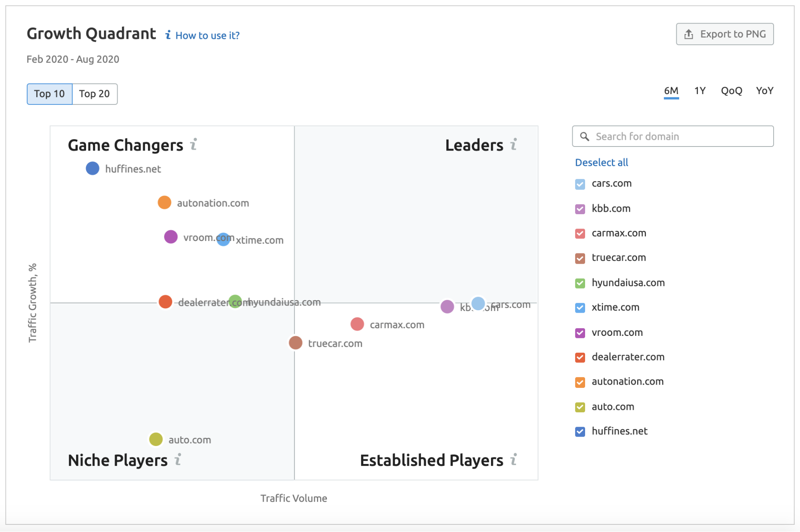
Task: Click the Established Players info icon
Action: point(513,460)
